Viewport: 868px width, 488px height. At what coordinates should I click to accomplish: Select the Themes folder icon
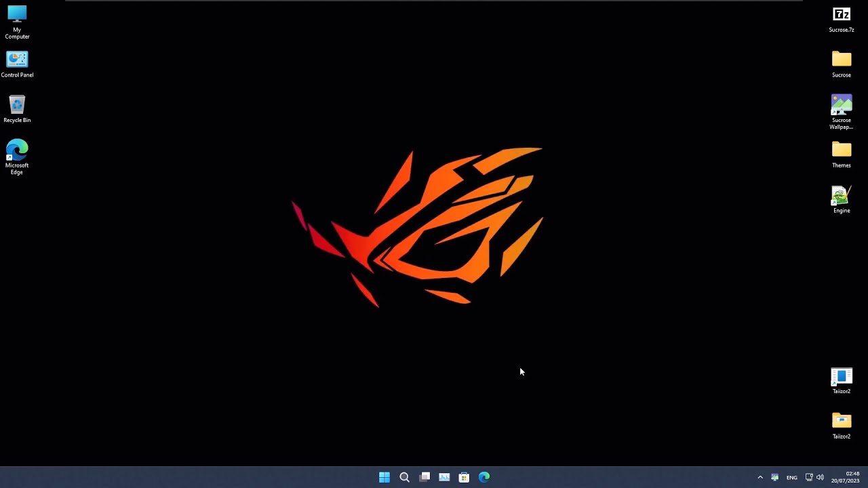[x=842, y=155]
